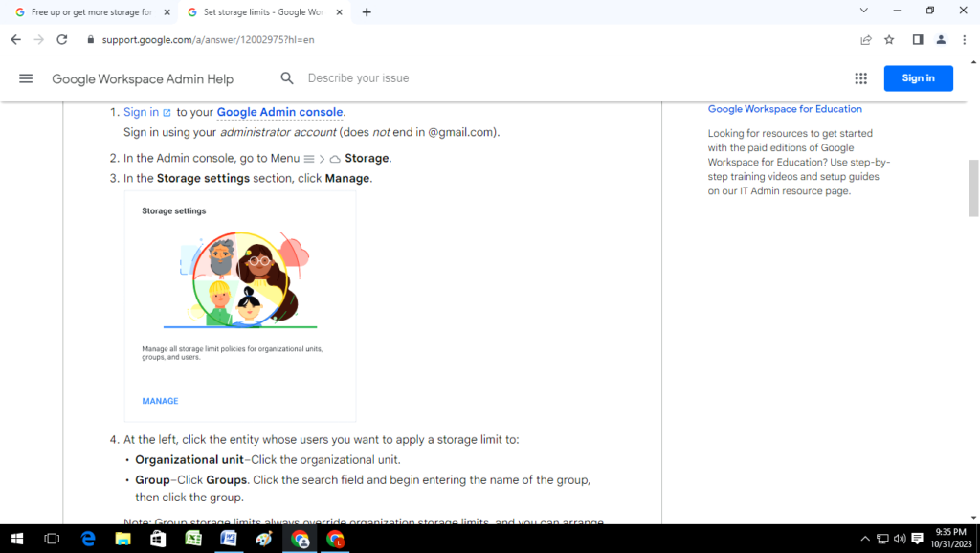
Task: Open a new browser tab
Action: (367, 11)
